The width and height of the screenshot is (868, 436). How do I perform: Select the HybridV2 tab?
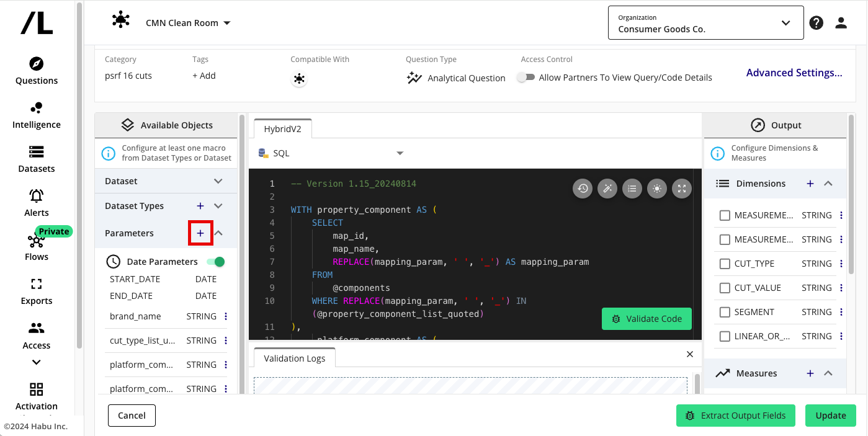pyautogui.click(x=283, y=129)
